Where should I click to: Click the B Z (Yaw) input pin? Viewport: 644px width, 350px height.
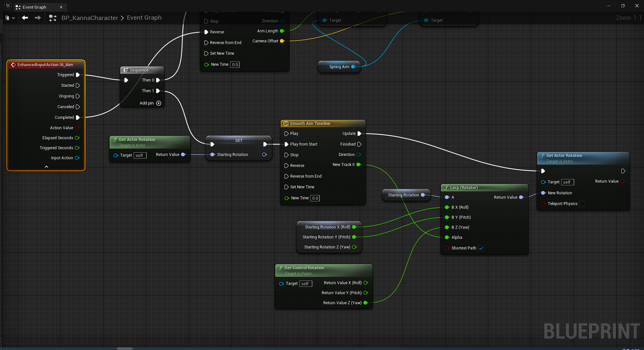447,227
